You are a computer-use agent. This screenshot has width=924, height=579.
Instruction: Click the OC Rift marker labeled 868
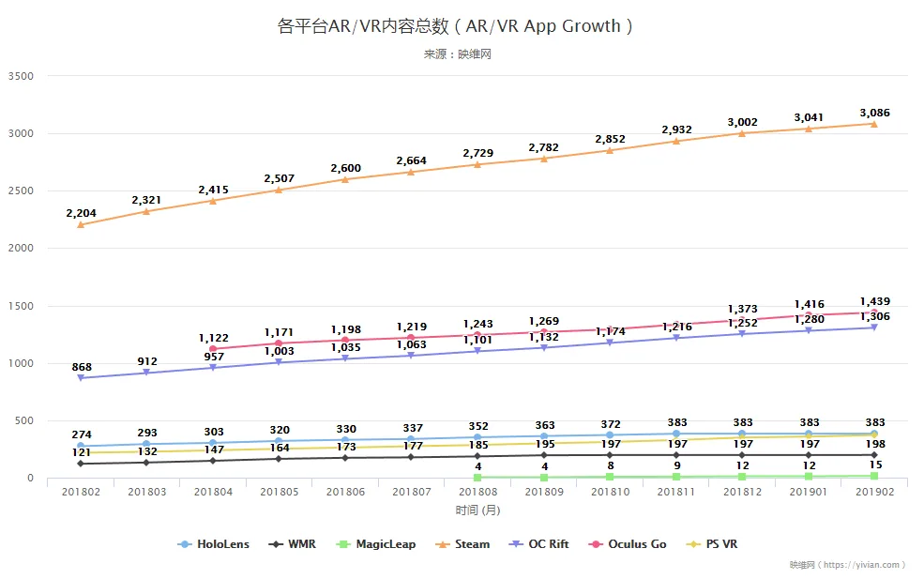tap(81, 378)
